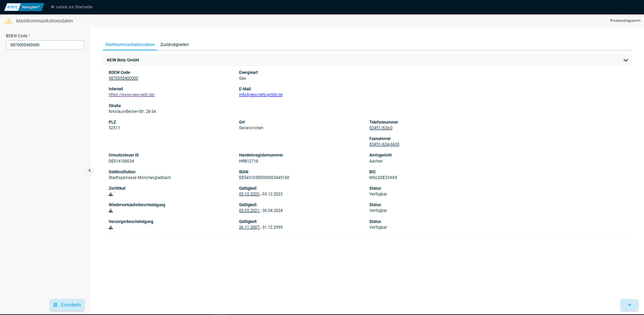Select the IBAN value DE54310500000003445160
The height and width of the screenshot is (315, 644).
[x=264, y=178]
